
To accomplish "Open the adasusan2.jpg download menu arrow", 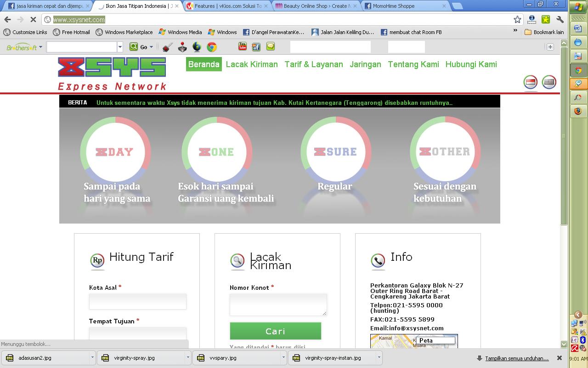I will pos(92,357).
